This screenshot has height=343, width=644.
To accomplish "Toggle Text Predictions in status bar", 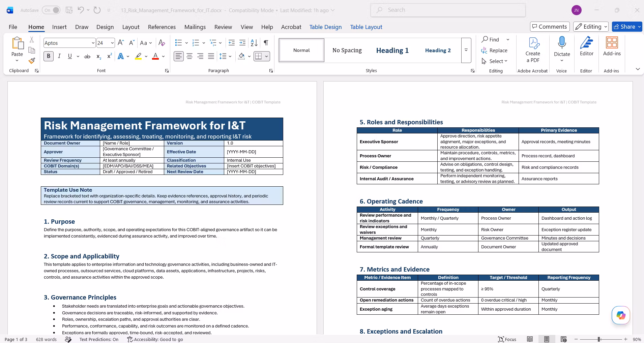I will coord(99,339).
